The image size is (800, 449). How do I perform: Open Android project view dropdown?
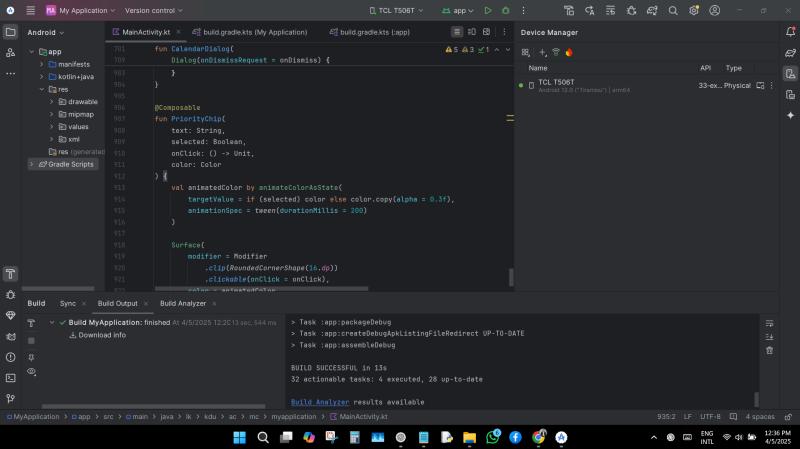[46, 33]
